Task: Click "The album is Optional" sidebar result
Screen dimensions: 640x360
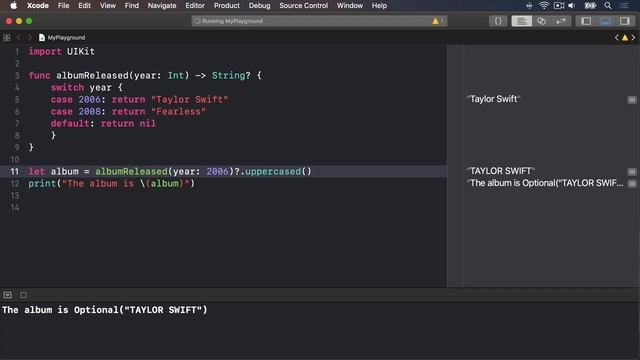Action: pos(545,183)
